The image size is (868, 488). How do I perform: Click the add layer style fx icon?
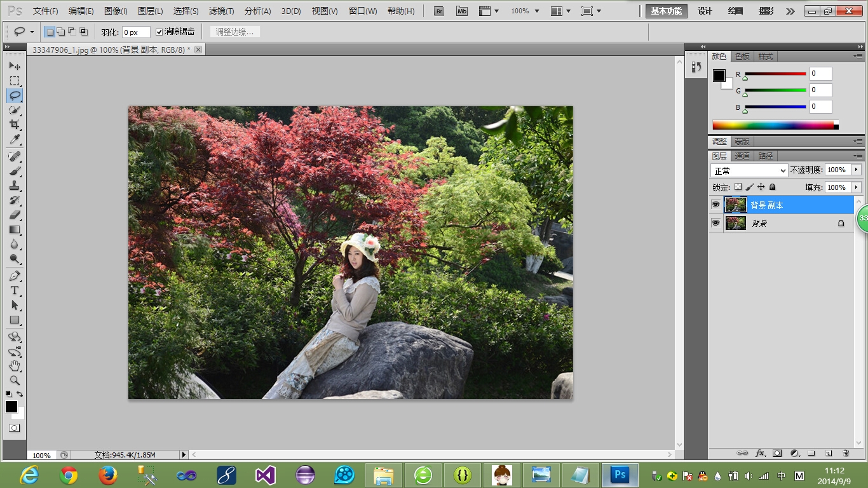click(760, 453)
